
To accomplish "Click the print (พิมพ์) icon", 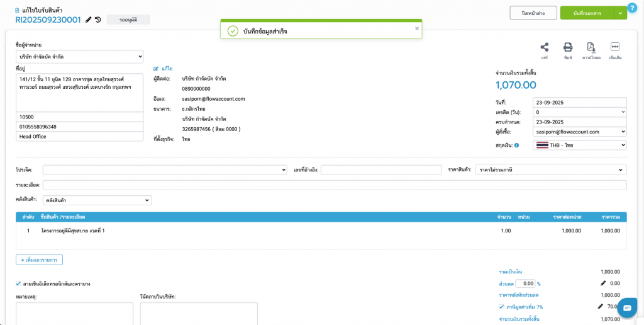I will pos(567,47).
